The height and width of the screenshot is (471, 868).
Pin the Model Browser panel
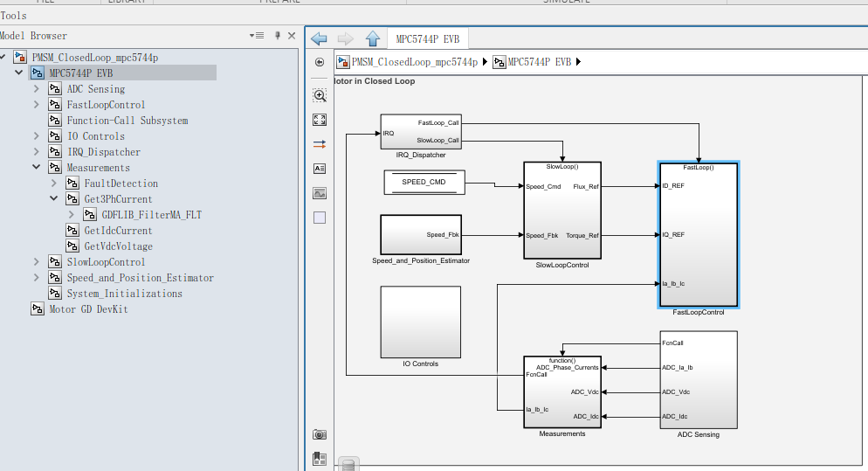click(278, 36)
